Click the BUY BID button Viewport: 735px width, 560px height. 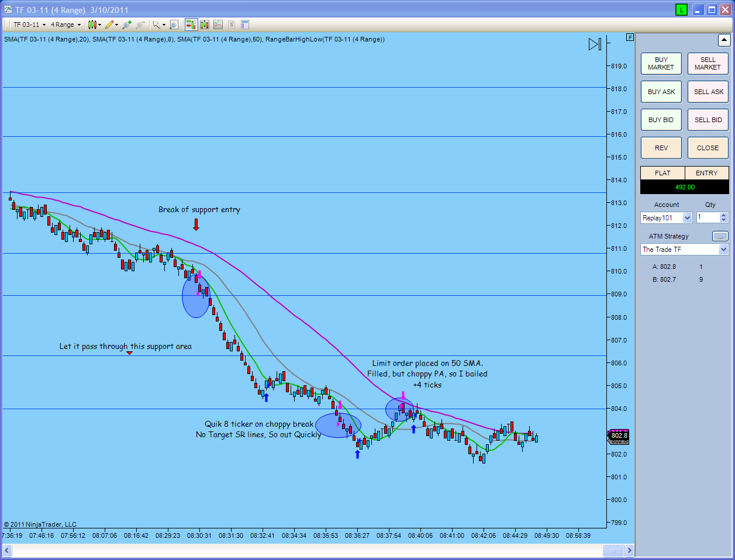tap(661, 120)
